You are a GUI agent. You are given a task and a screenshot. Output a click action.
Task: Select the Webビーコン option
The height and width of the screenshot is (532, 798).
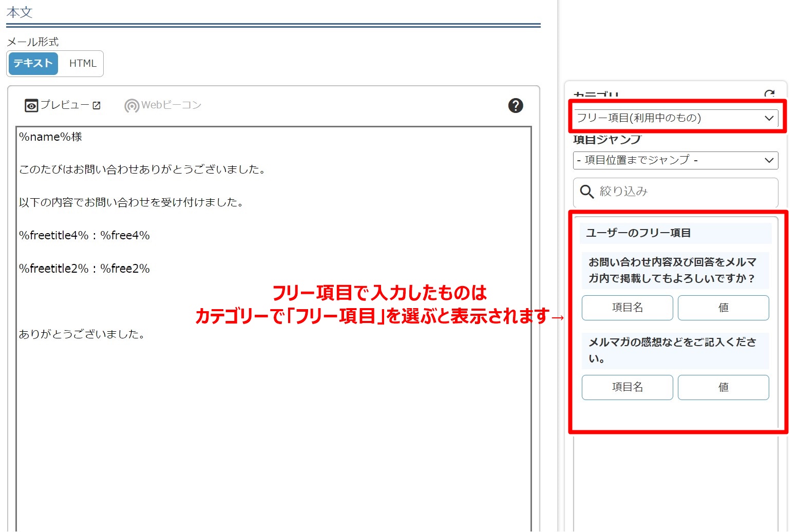[x=163, y=105]
